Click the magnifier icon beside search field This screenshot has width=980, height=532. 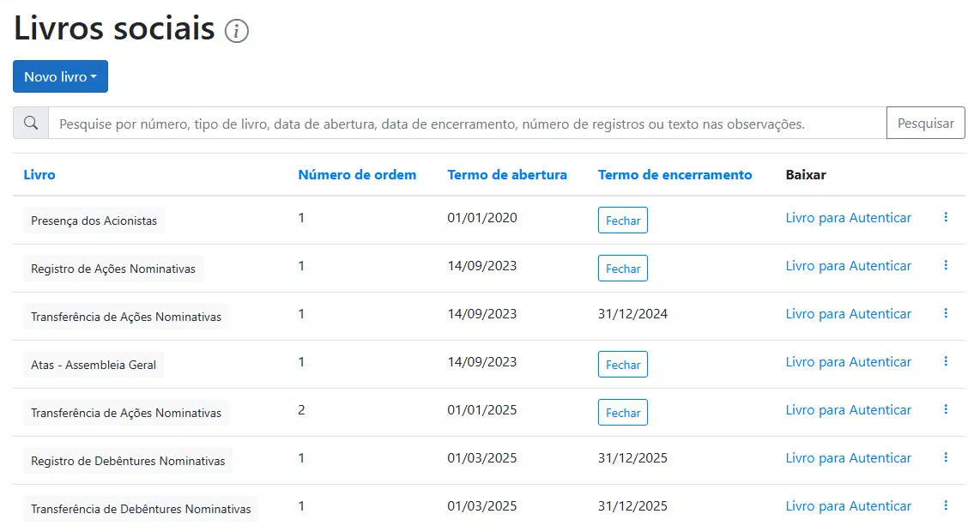[31, 124]
